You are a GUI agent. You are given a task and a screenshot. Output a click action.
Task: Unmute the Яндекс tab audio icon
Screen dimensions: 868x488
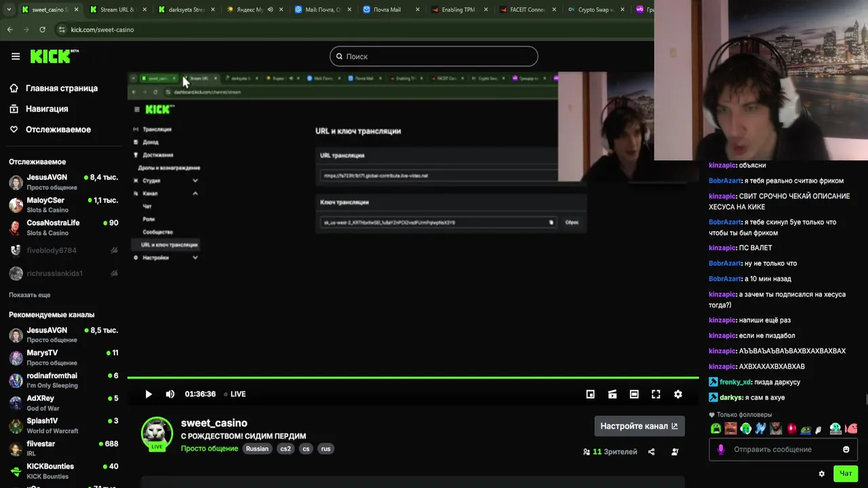[270, 10]
